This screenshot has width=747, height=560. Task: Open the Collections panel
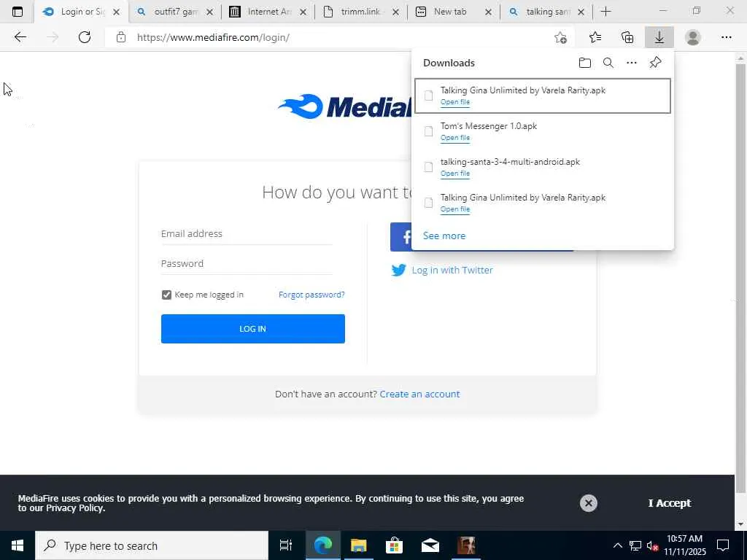(x=627, y=37)
